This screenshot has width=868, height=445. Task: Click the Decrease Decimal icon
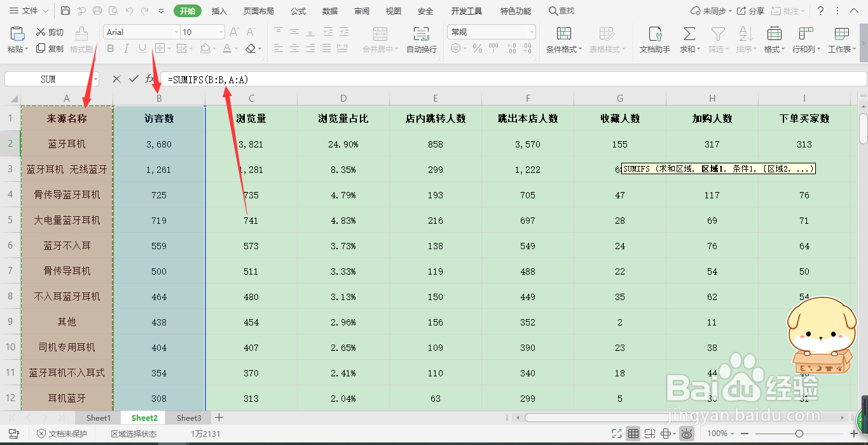pyautogui.click(x=527, y=48)
